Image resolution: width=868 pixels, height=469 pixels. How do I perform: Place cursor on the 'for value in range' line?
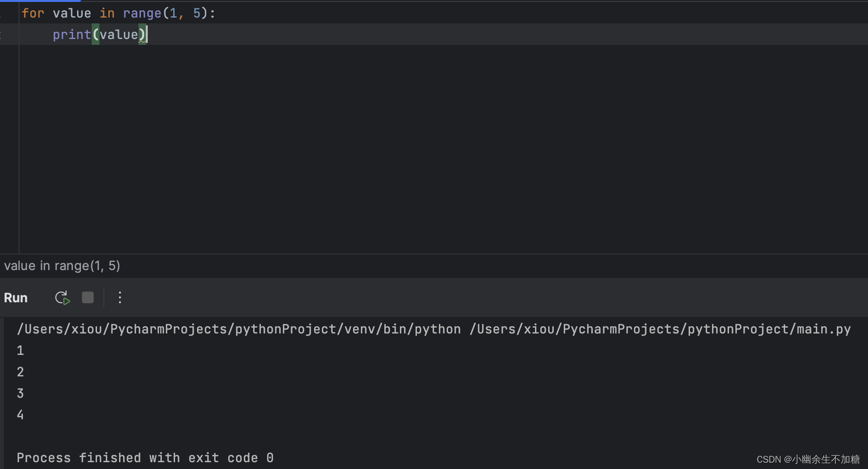coord(118,13)
